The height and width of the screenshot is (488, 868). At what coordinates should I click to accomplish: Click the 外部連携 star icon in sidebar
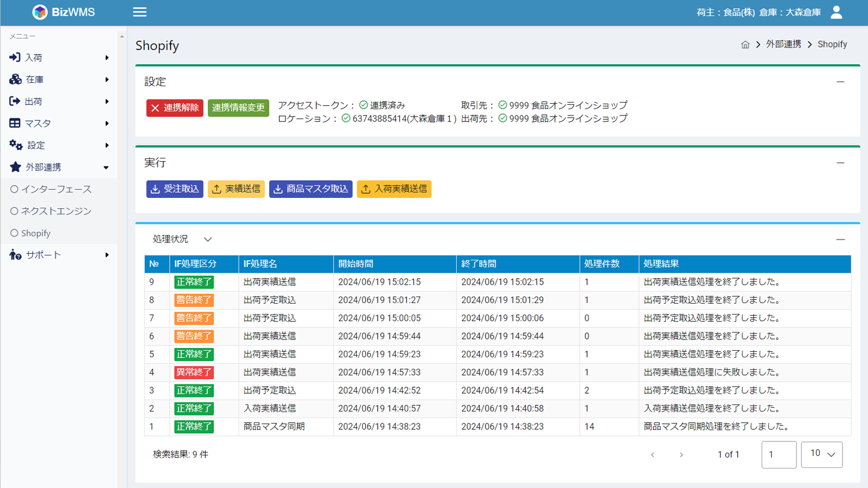tap(16, 167)
